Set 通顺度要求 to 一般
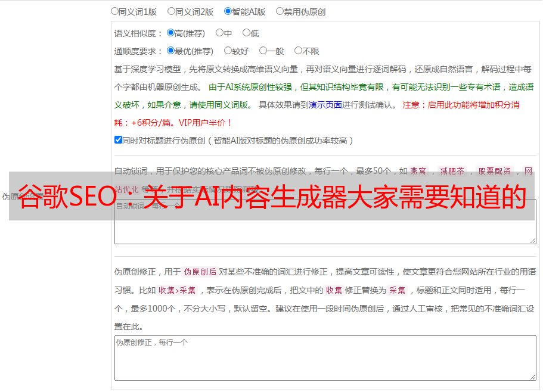Viewport: 543px width, 392px height. pyautogui.click(x=263, y=51)
